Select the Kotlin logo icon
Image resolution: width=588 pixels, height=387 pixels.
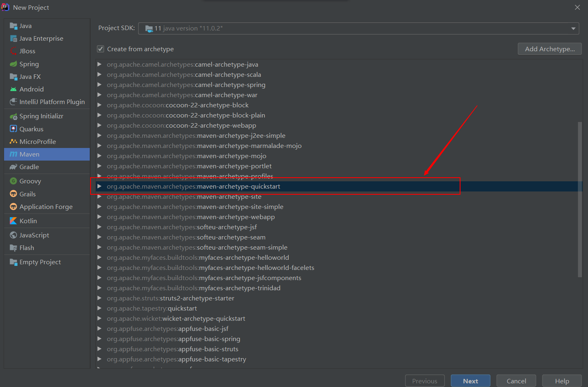13,221
